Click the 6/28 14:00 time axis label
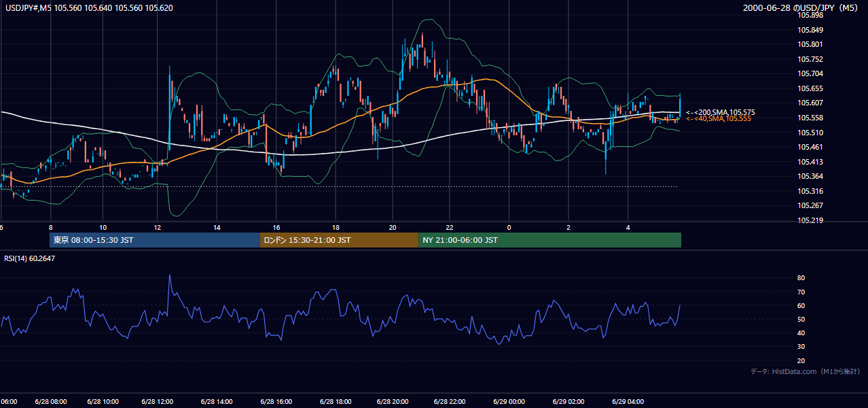868x408 pixels. pos(217,402)
